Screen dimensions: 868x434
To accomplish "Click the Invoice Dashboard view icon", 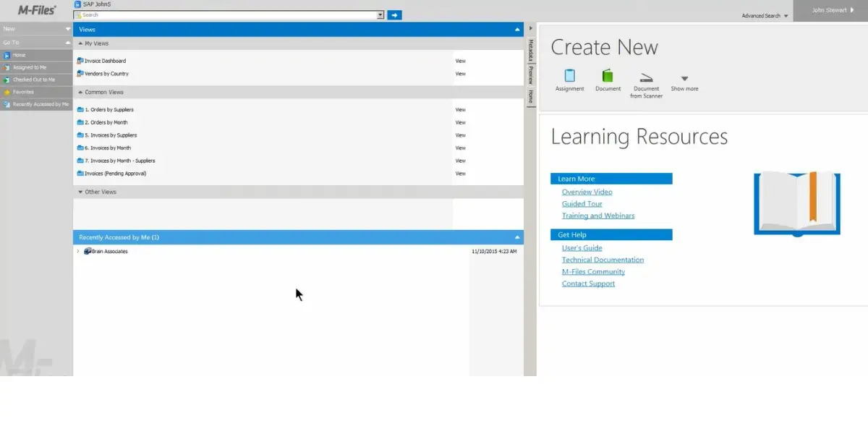I will click(80, 61).
